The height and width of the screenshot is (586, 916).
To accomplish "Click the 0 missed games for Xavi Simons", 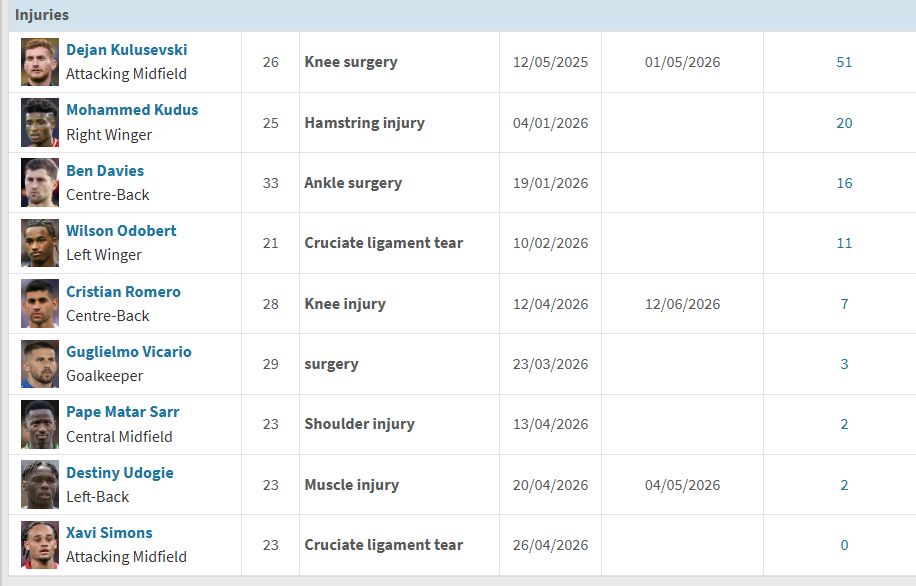I will (x=843, y=544).
